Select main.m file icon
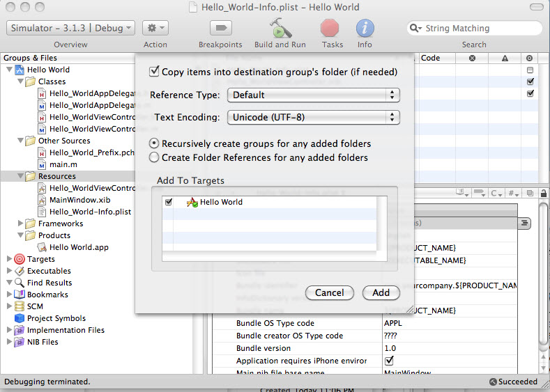The height and width of the screenshot is (392, 550). click(42, 164)
